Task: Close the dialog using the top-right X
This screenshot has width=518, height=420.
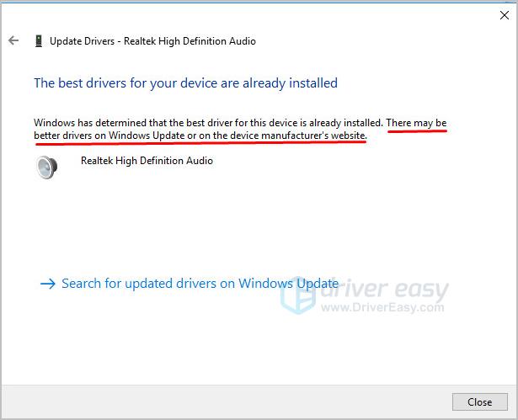Action: (x=504, y=14)
